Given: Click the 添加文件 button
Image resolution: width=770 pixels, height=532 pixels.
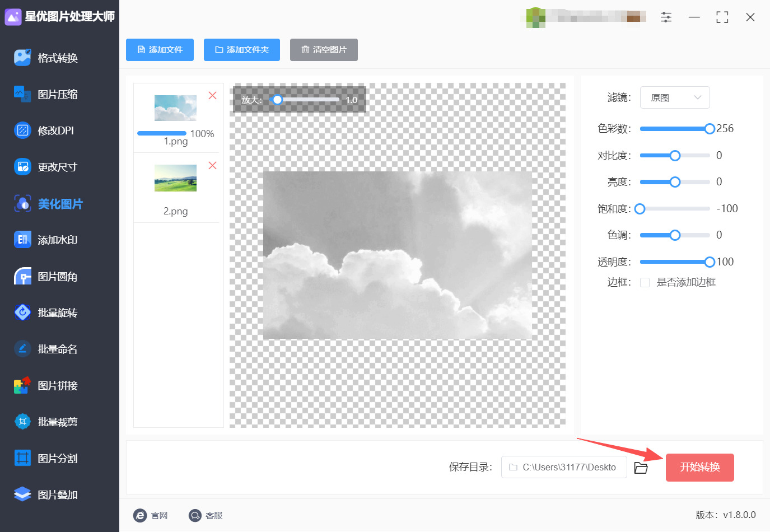Looking at the screenshot, I should (160, 50).
